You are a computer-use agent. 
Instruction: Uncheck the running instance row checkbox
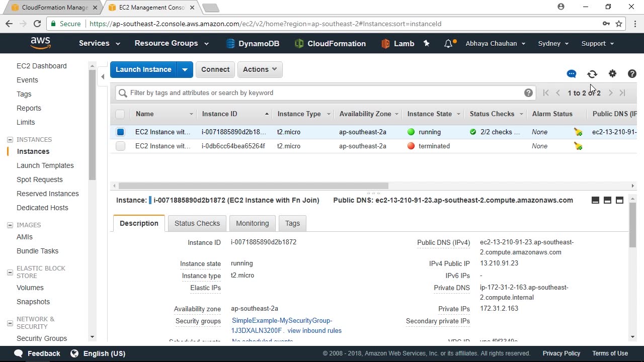coord(120,132)
